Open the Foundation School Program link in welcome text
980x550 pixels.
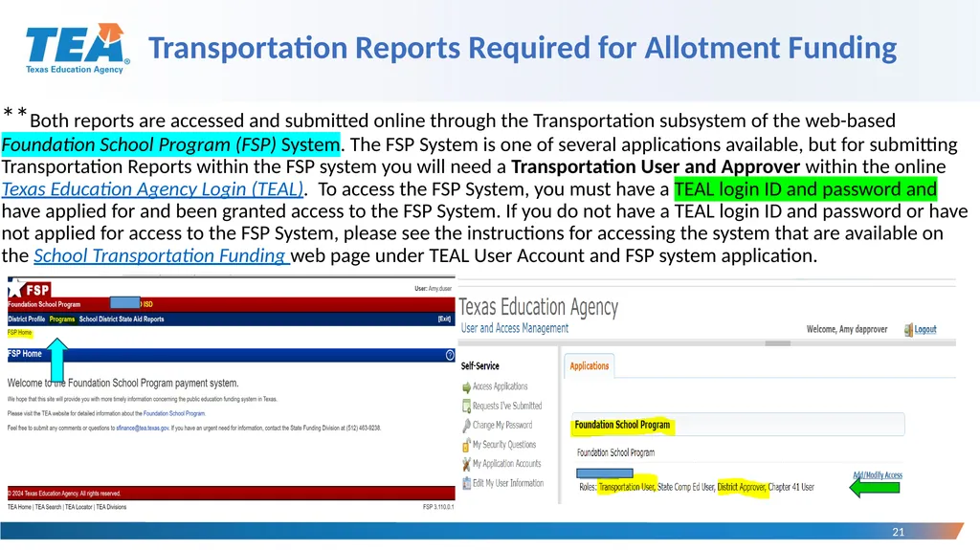coord(174,413)
